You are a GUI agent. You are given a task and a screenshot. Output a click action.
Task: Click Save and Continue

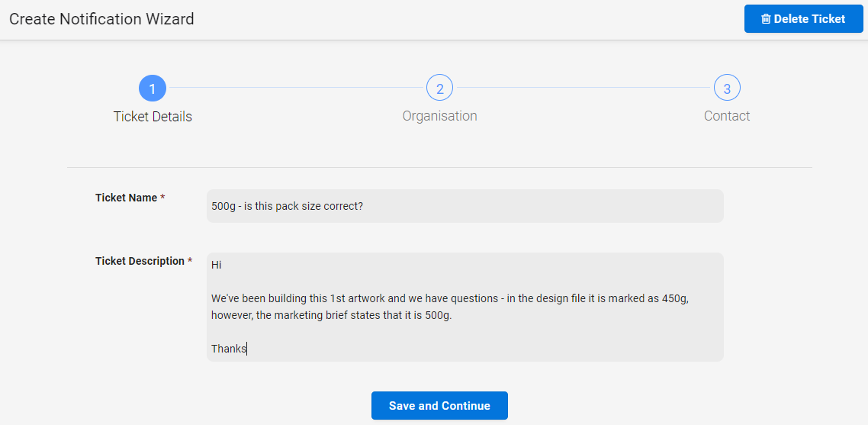pos(439,406)
